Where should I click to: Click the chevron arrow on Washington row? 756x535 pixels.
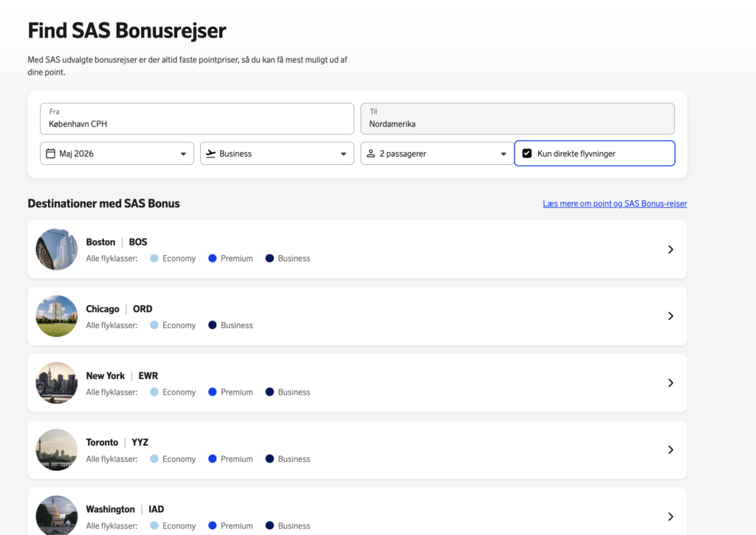(670, 517)
